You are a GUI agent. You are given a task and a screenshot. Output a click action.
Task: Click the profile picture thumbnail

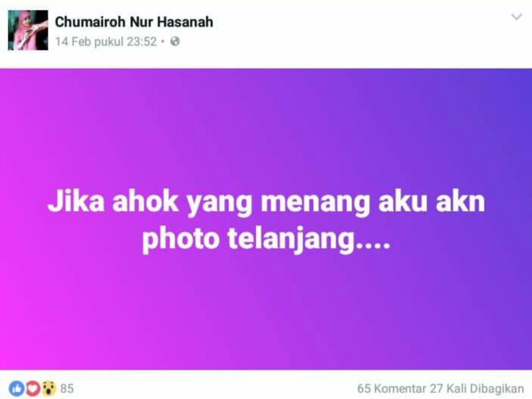click(28, 30)
